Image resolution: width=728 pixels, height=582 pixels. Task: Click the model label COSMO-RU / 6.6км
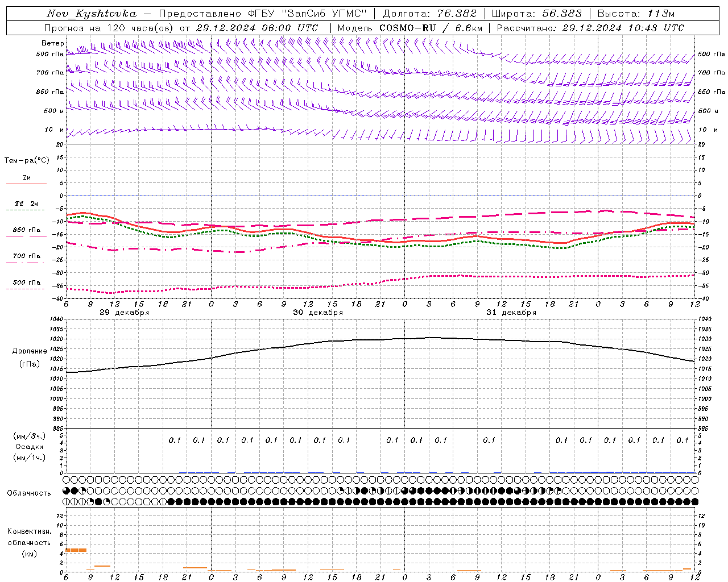(x=431, y=28)
